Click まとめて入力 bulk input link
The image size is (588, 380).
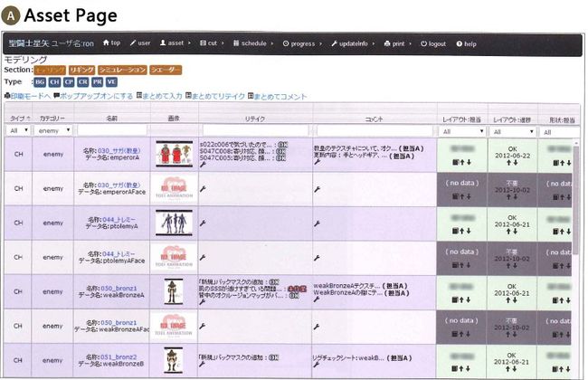point(159,96)
